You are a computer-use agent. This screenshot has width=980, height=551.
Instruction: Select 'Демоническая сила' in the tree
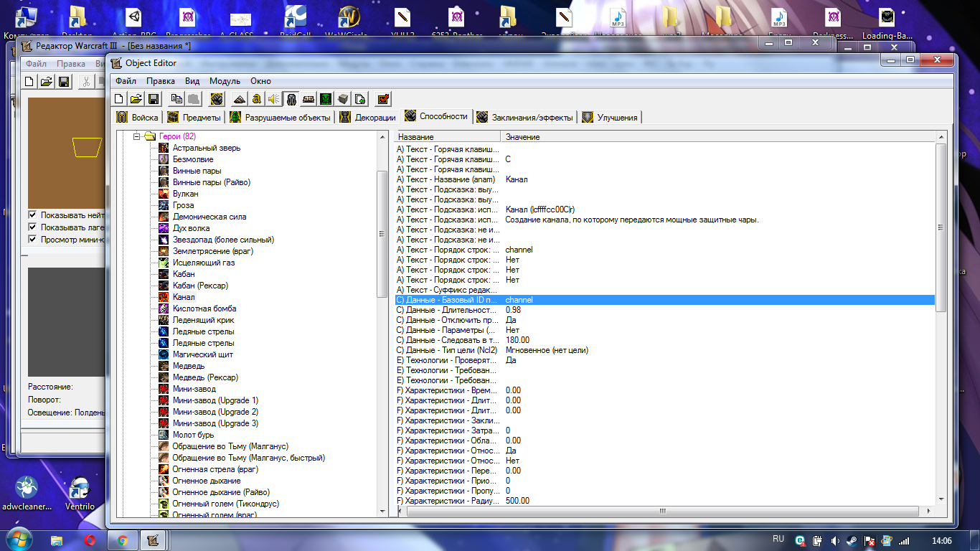pyautogui.click(x=209, y=217)
